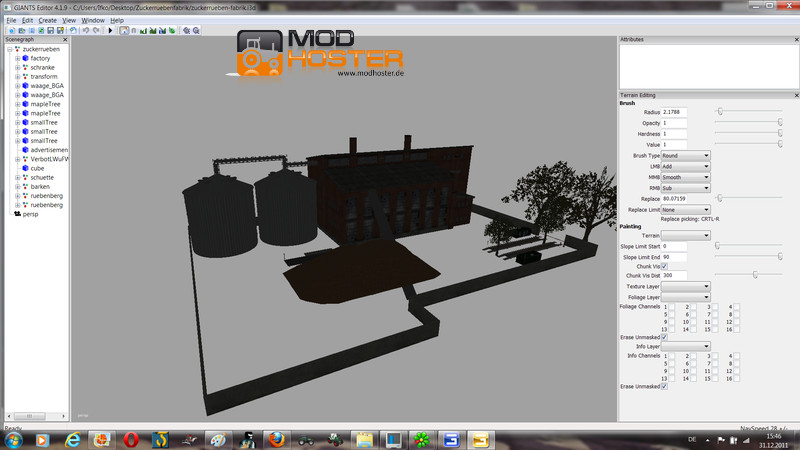Open the Edit menu
The width and height of the screenshot is (800, 450).
(x=27, y=20)
